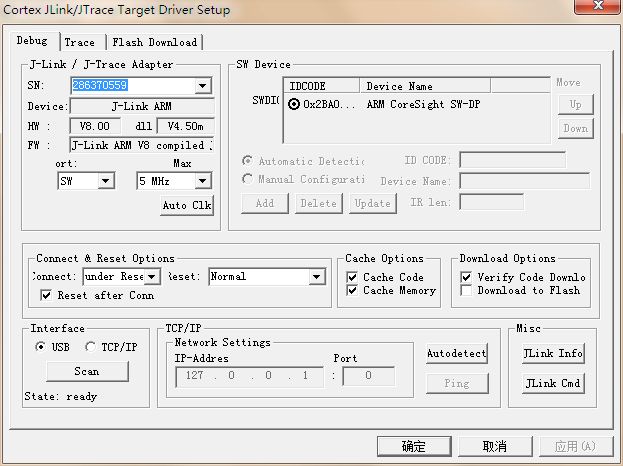Enable Download to Flash checkbox
The height and width of the screenshot is (466, 623).
[466, 290]
